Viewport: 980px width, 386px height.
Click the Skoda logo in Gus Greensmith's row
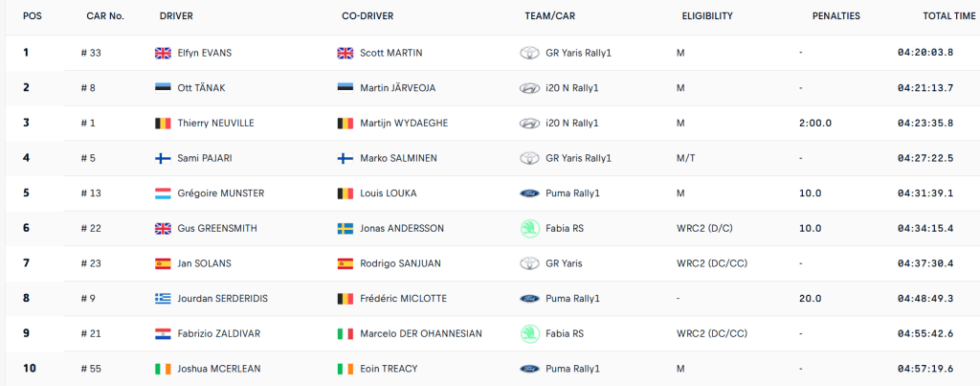(x=528, y=228)
